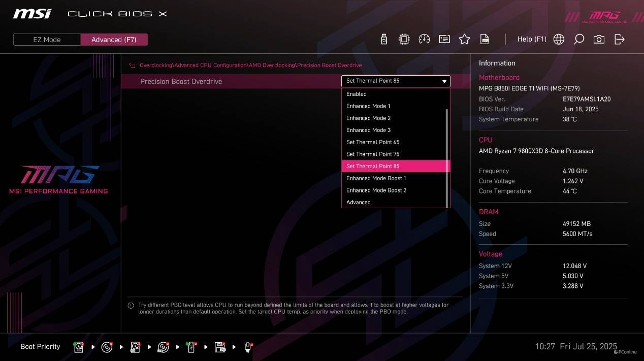Viewport: 644px width, 361px height.
Task: Open the LOG file icon
Action: tap(485, 40)
